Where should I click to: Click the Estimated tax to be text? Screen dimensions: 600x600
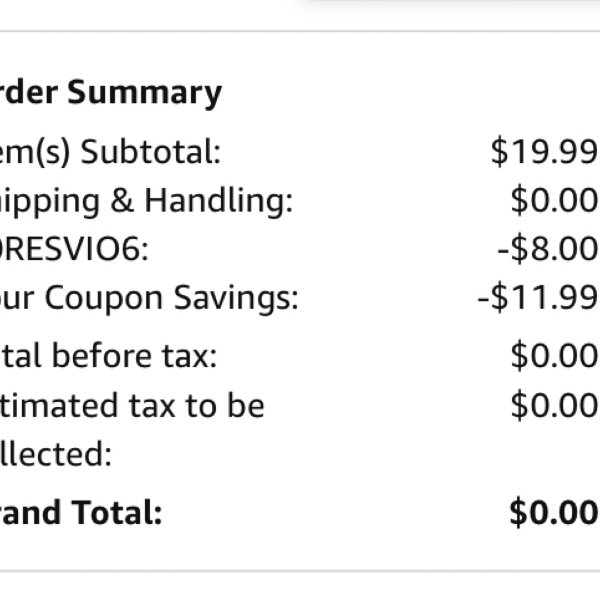click(x=132, y=405)
